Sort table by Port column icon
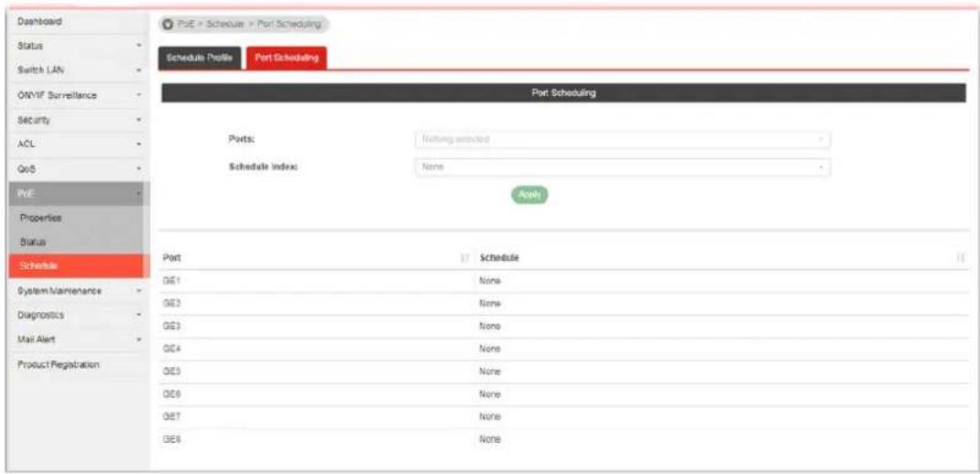Screen dimensions: 980x474 [463, 257]
